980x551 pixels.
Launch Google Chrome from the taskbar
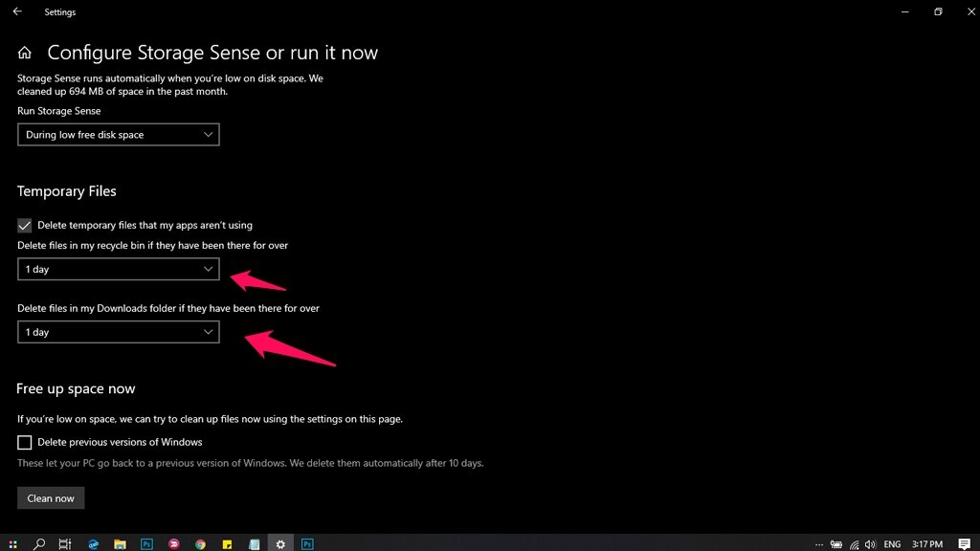click(x=200, y=544)
